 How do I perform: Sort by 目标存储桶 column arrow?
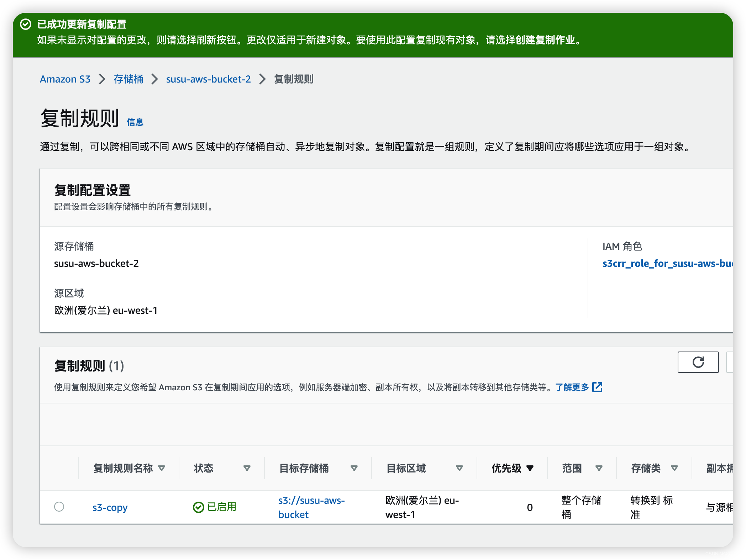pyautogui.click(x=354, y=468)
